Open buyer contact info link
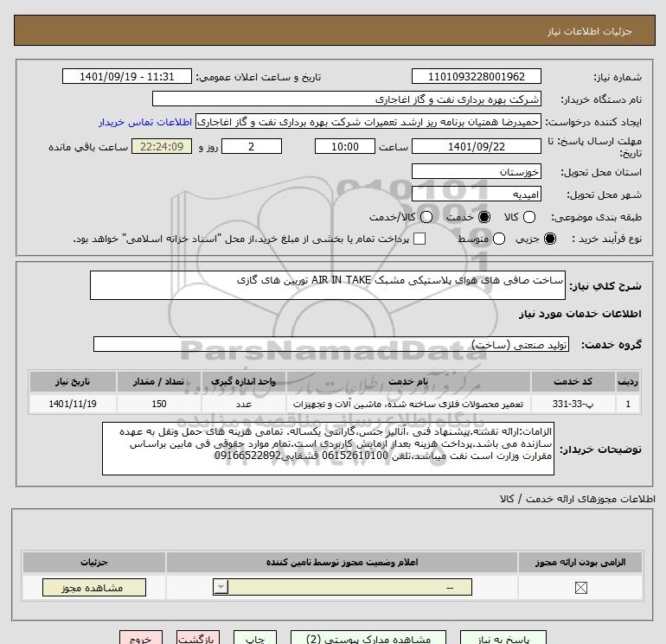Image resolution: width=666 pixels, height=644 pixels. coord(145,122)
